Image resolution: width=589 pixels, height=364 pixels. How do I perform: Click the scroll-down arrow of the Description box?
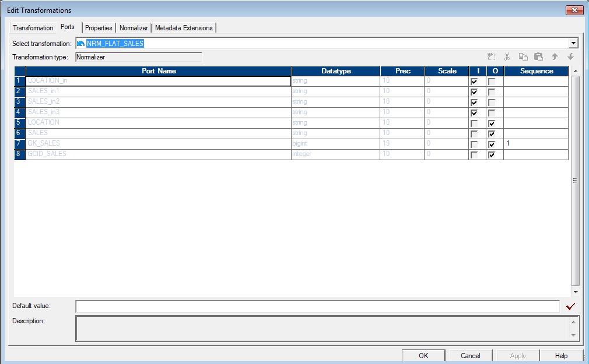point(574,337)
